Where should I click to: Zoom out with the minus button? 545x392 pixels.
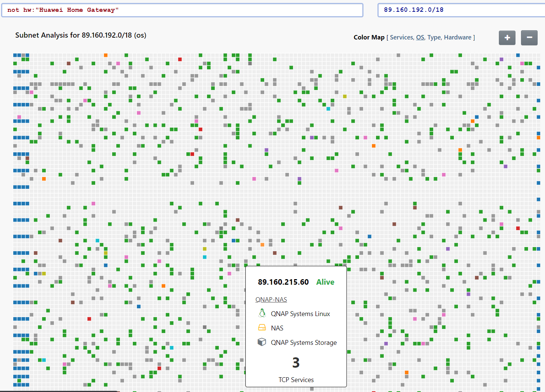(529, 38)
